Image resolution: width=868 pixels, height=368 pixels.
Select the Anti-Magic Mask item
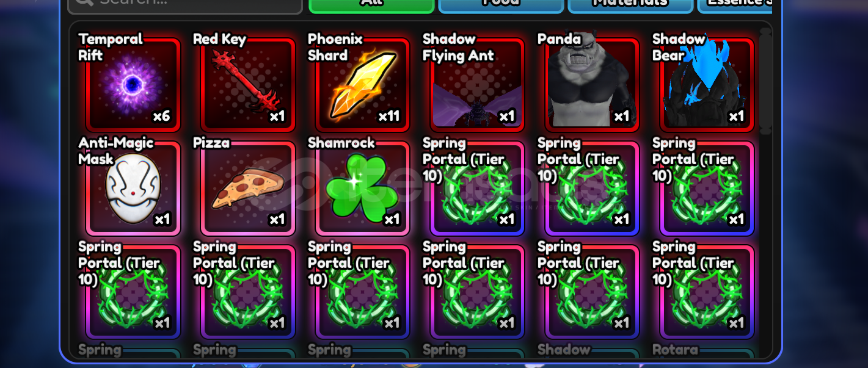[133, 188]
